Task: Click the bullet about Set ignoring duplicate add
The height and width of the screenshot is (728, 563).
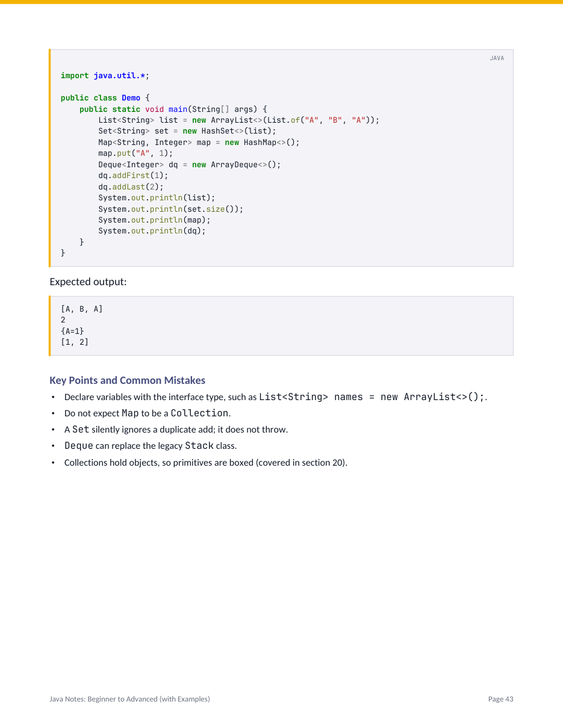Action: pyautogui.click(x=176, y=430)
